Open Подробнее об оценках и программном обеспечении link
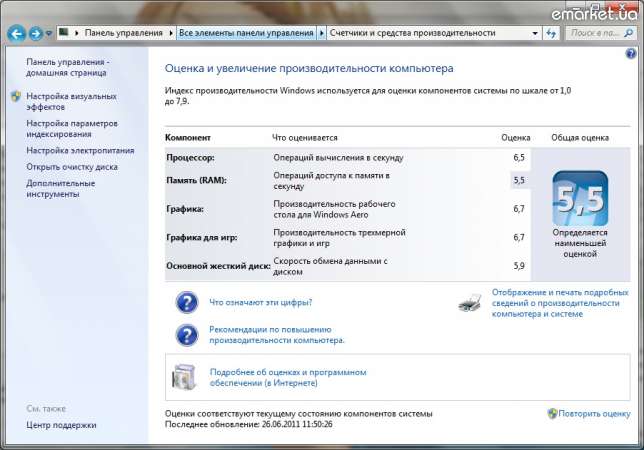Screen dimensions: 644x450 [x=288, y=378]
